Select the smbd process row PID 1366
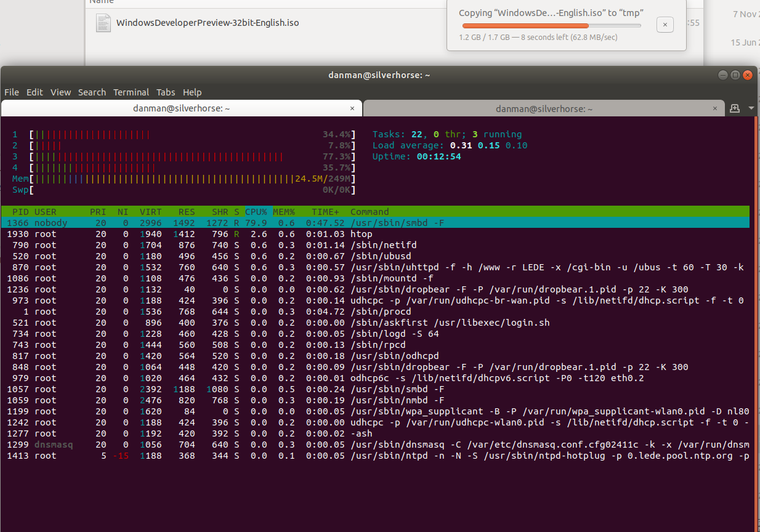Screen dimensions: 760x532 375,223
